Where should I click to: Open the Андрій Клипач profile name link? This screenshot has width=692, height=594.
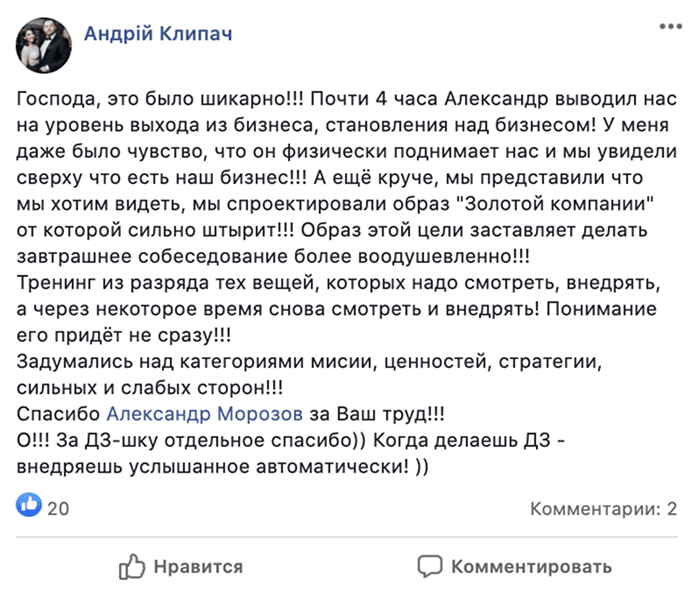[x=157, y=35]
